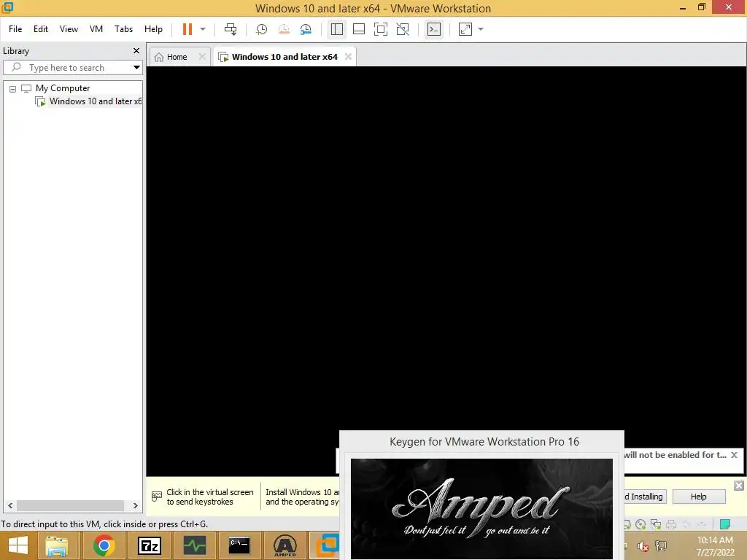
Task: Toggle Unity mode icon in toolbar
Action: pos(403,29)
